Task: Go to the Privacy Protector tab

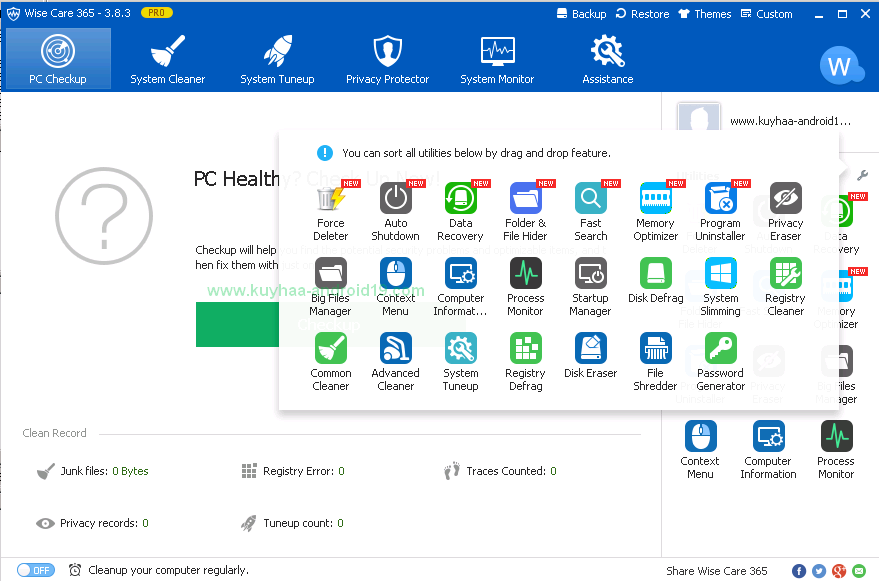Action: [x=387, y=59]
